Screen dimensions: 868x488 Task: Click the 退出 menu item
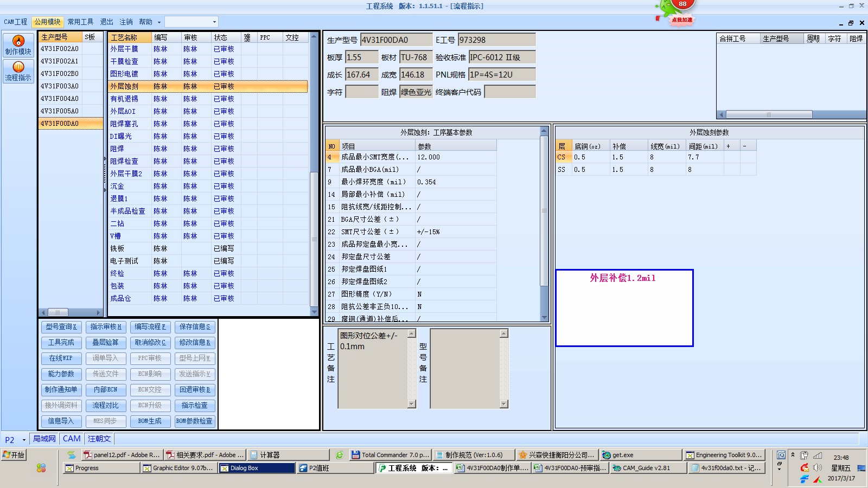106,22
